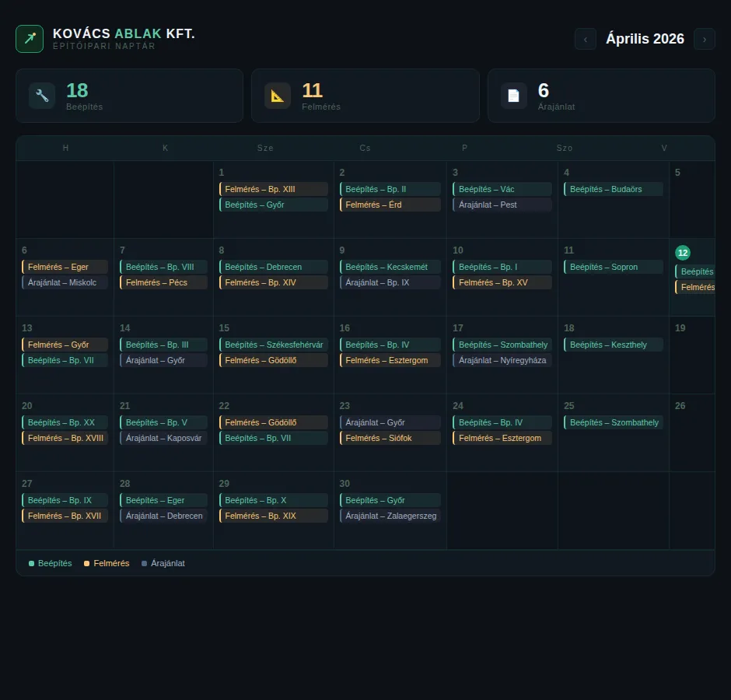This screenshot has width=731, height=700.
Task: Open event Beépítés – Székesfehérvár
Action: (x=274, y=345)
